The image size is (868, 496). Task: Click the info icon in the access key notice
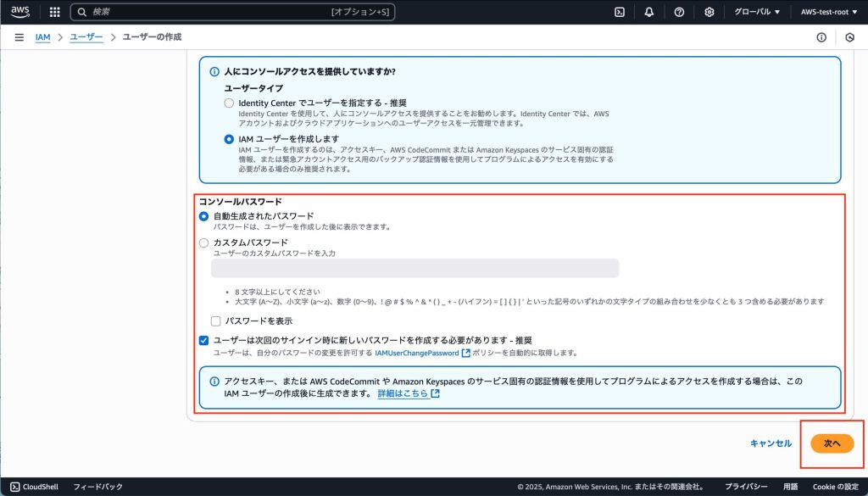[x=214, y=382]
